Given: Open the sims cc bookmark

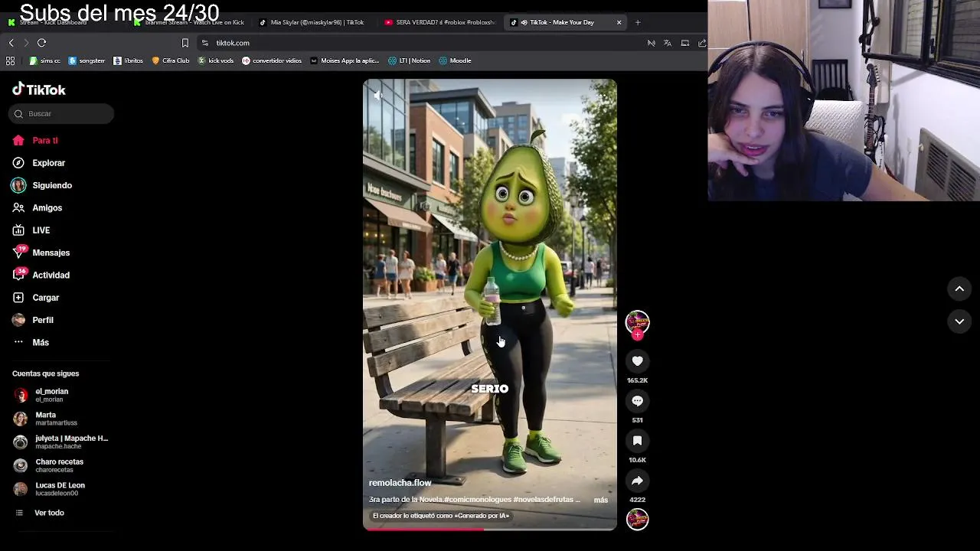Looking at the screenshot, I should (x=44, y=60).
